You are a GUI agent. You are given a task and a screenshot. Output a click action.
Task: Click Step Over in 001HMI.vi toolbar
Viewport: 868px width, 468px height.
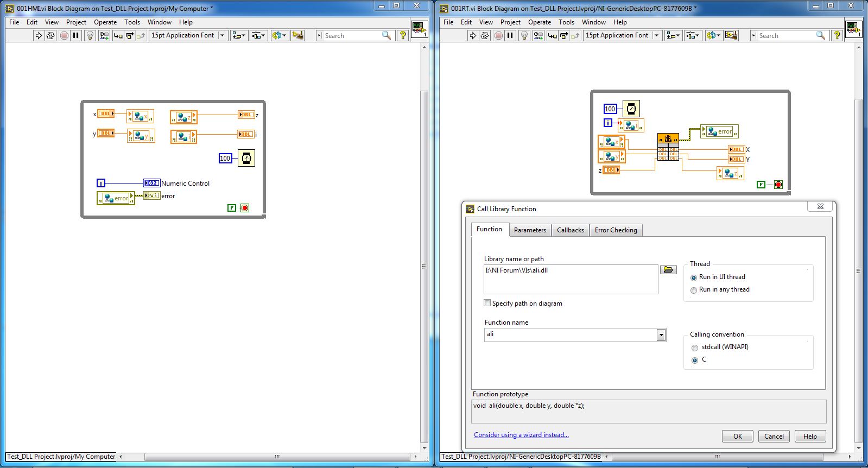[x=130, y=35]
